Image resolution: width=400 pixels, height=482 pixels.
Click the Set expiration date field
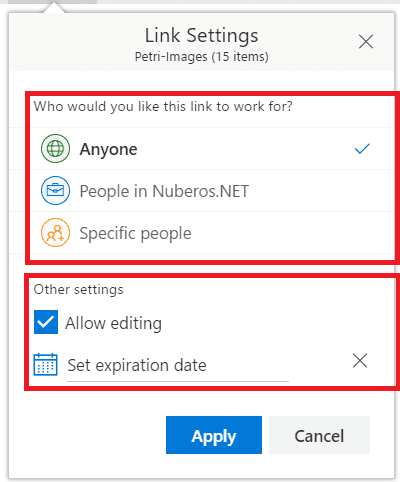click(x=178, y=366)
